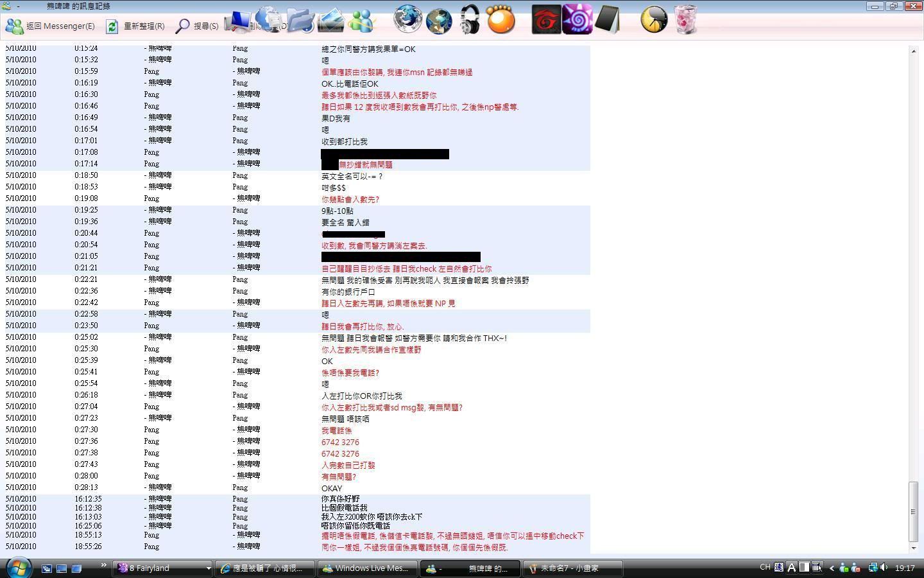Viewport: 924px width, 578px height.
Task: Launch the orange GOM Player dock icon
Action: pos(501,20)
